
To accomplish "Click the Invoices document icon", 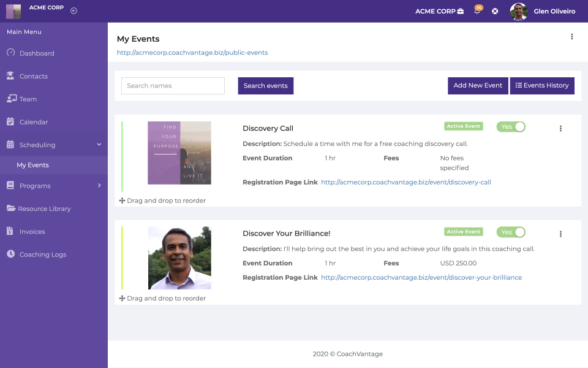I will click(10, 231).
